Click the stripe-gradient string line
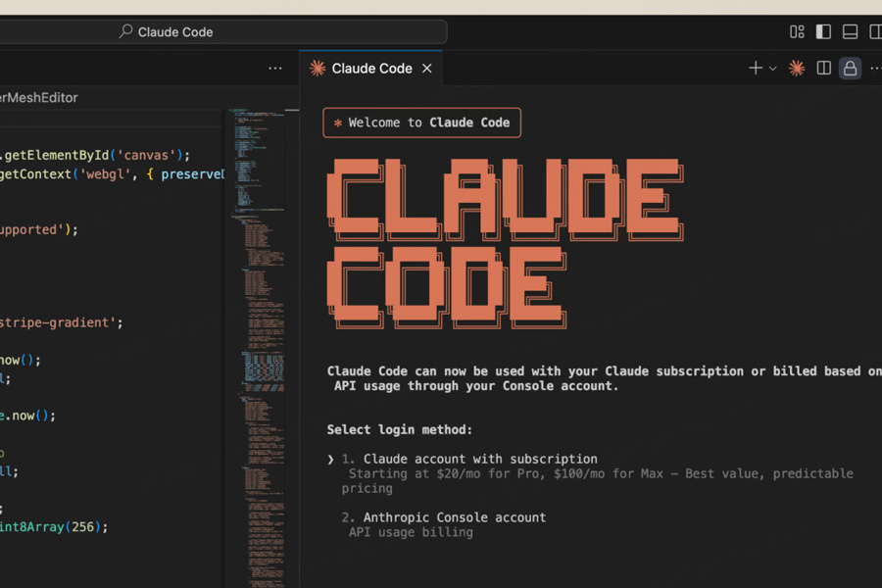 (x=62, y=323)
